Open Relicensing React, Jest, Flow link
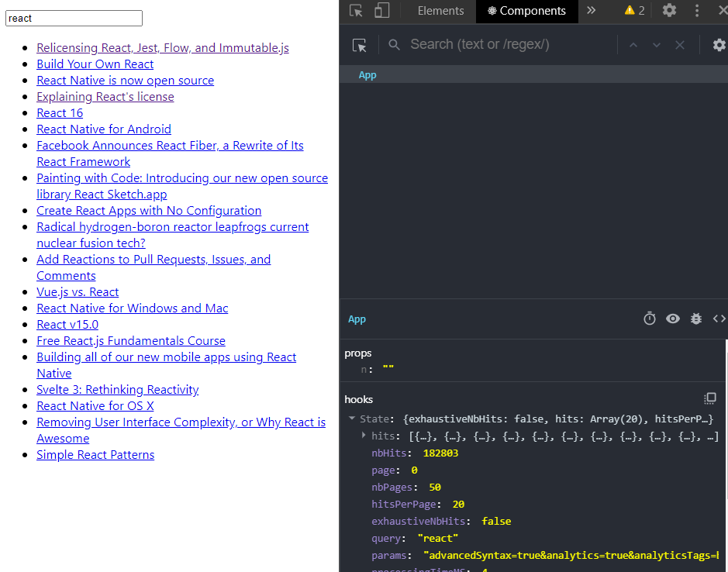The height and width of the screenshot is (572, 728). tap(163, 48)
